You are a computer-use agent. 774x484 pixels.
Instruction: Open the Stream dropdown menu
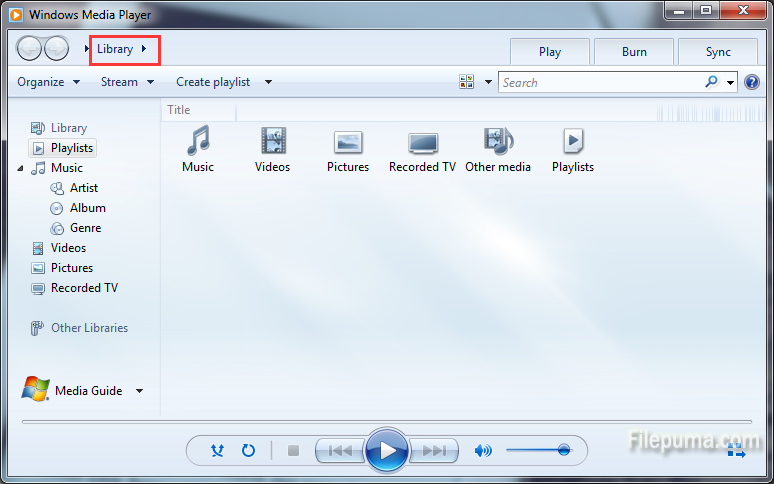(127, 82)
